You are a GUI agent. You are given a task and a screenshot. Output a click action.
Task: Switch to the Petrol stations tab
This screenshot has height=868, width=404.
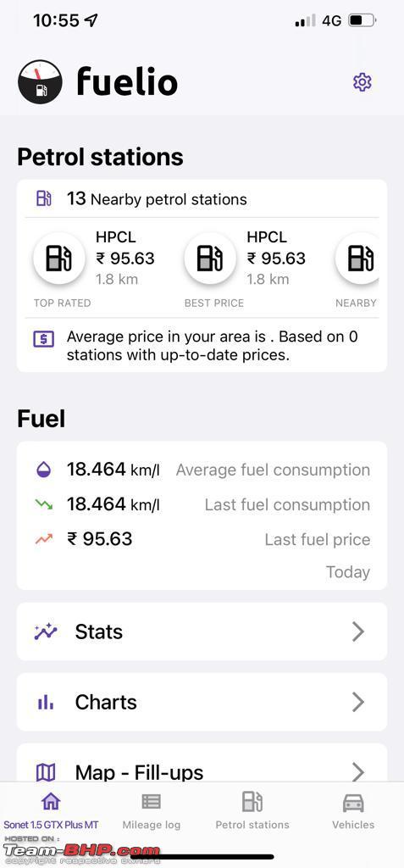coord(252,812)
